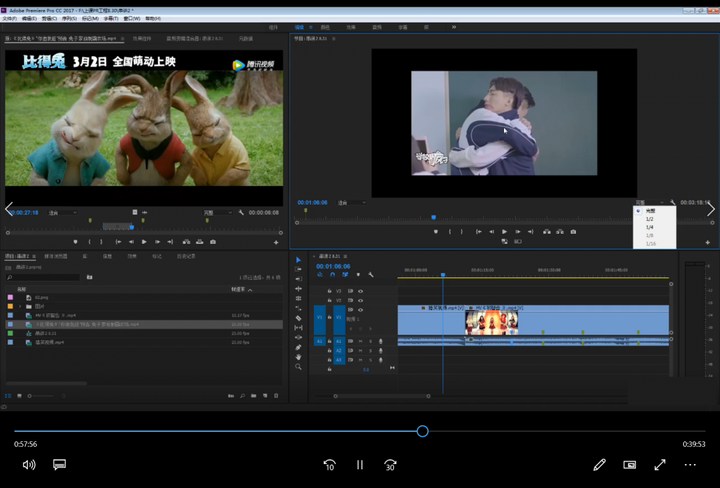This screenshot has width=720, height=488.
Task: Go to In point in Program monitor
Action: click(478, 232)
